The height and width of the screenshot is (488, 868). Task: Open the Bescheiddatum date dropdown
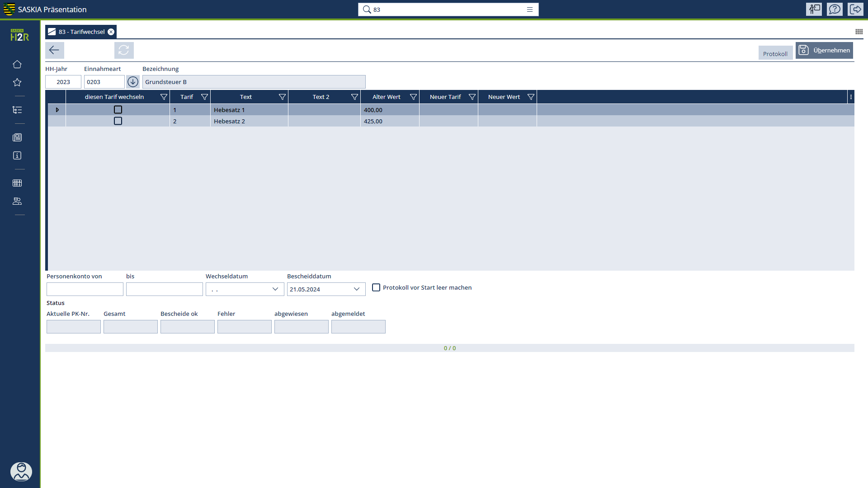coord(356,289)
